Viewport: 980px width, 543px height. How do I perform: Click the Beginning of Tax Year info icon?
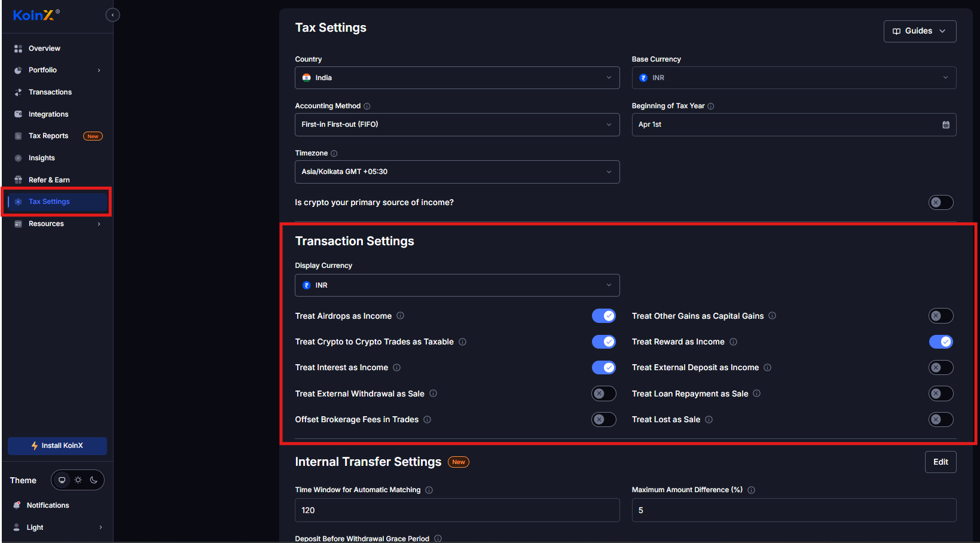pyautogui.click(x=711, y=106)
